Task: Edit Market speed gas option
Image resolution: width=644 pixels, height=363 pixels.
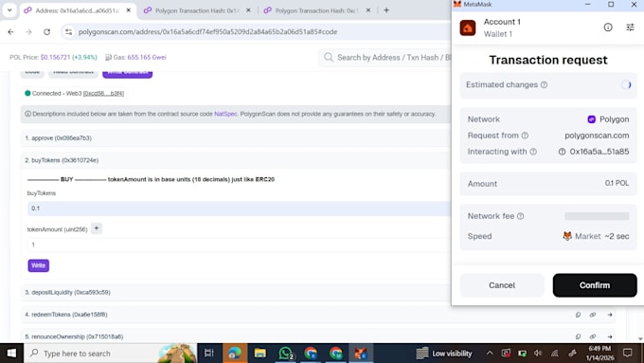Action: coord(596,236)
